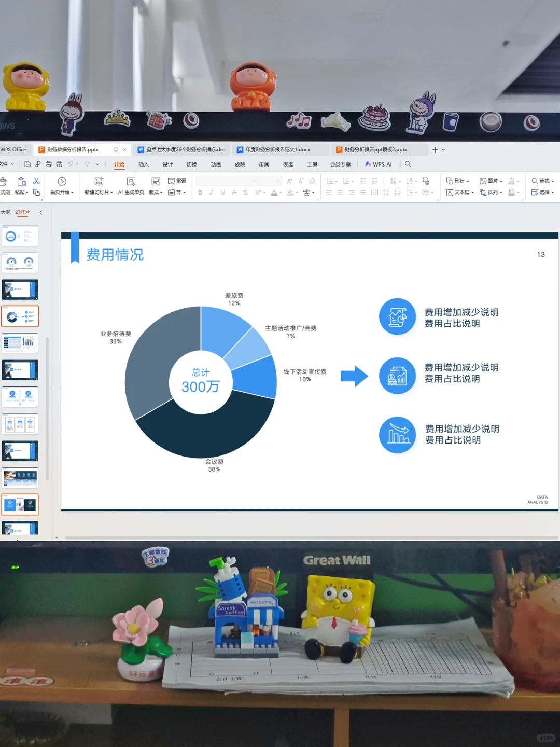The width and height of the screenshot is (560, 747).
Task: Click the Copy icon below scissors
Action: point(36,192)
